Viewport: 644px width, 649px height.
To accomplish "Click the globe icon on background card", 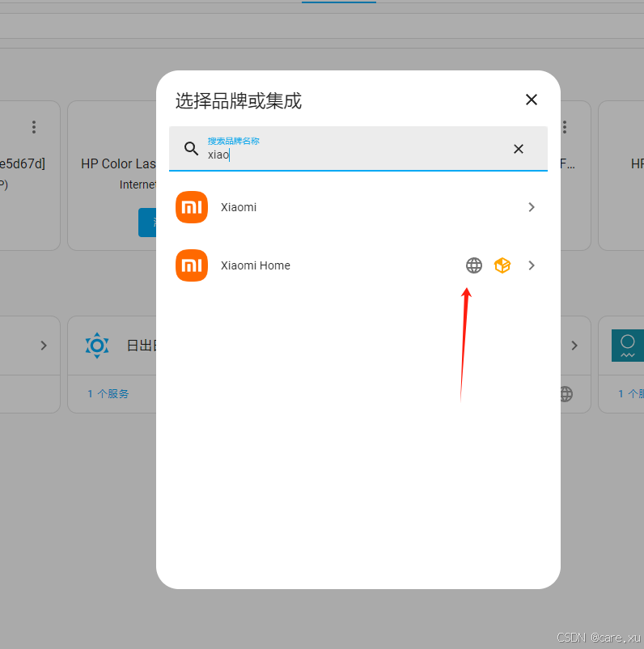I will (566, 394).
